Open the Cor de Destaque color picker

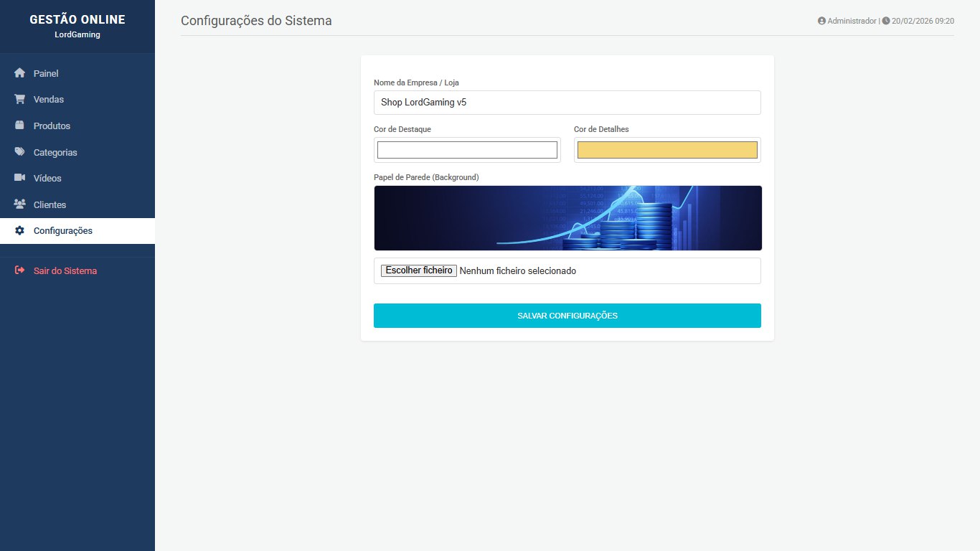[467, 150]
